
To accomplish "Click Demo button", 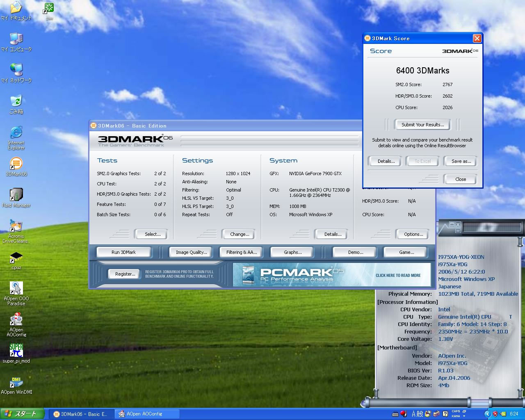I will coord(355,252).
